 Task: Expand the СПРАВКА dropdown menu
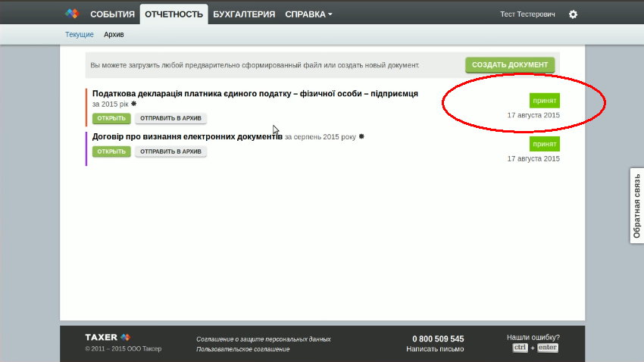click(x=308, y=14)
